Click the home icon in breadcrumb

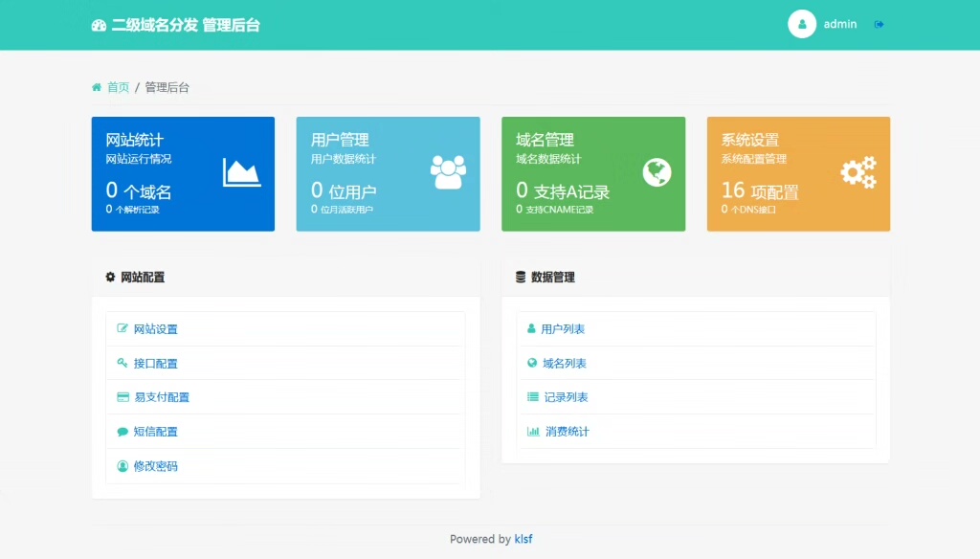coord(97,87)
